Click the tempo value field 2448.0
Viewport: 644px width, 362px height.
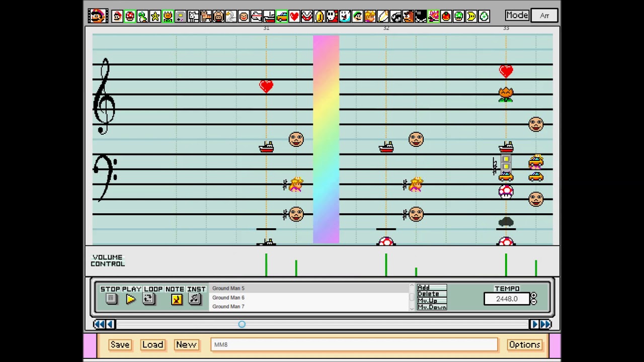507,299
